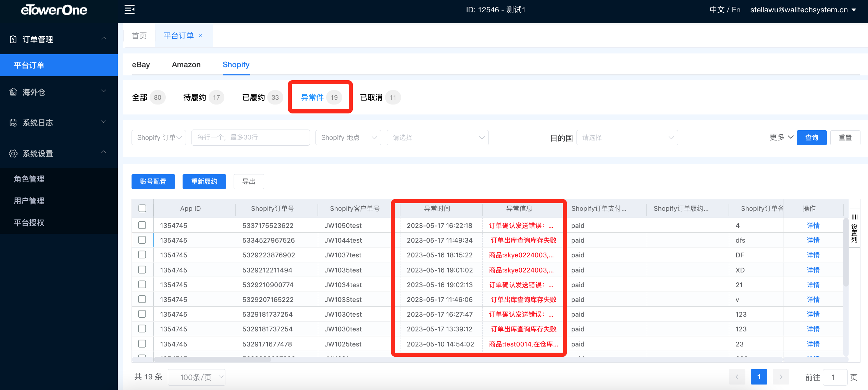The width and height of the screenshot is (868, 390).
Task: Open the 目的国 country dropdown
Action: click(x=627, y=137)
